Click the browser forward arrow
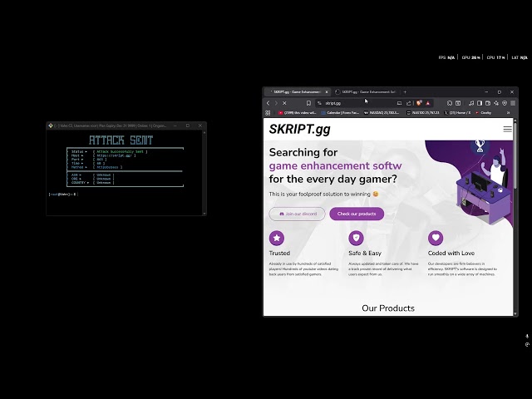The width and height of the screenshot is (532, 399). point(276,103)
